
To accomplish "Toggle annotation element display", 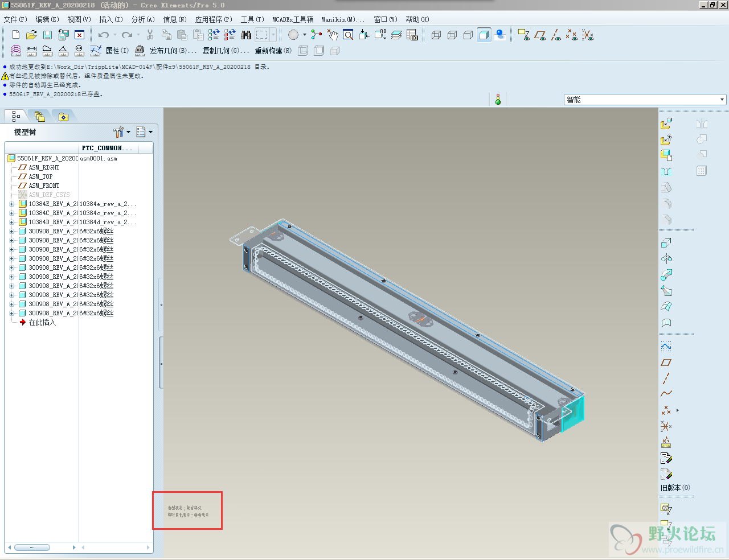I will point(524,35).
